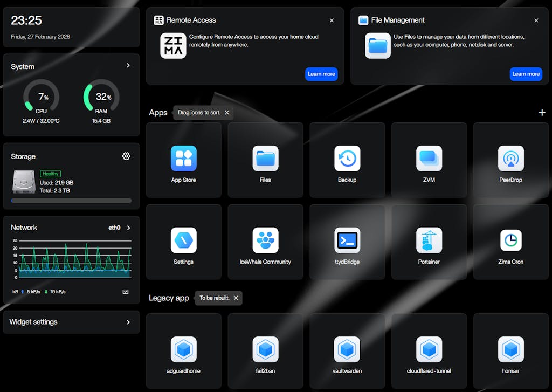
Task: Open the ttydBridge terminal app
Action: 347,240
